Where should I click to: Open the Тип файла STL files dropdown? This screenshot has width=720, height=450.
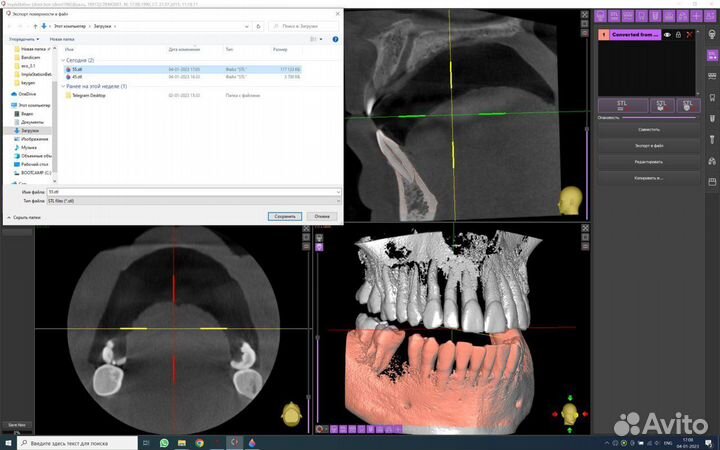tap(195, 200)
